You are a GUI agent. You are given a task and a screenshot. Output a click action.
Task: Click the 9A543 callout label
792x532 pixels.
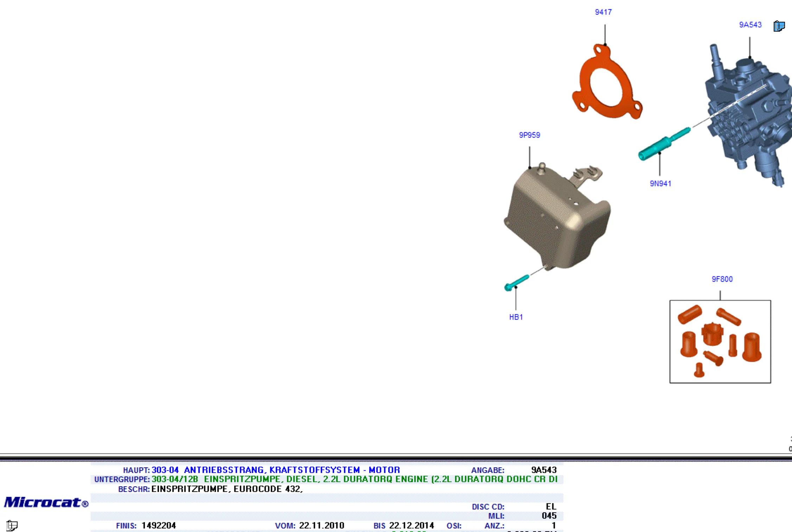(750, 25)
